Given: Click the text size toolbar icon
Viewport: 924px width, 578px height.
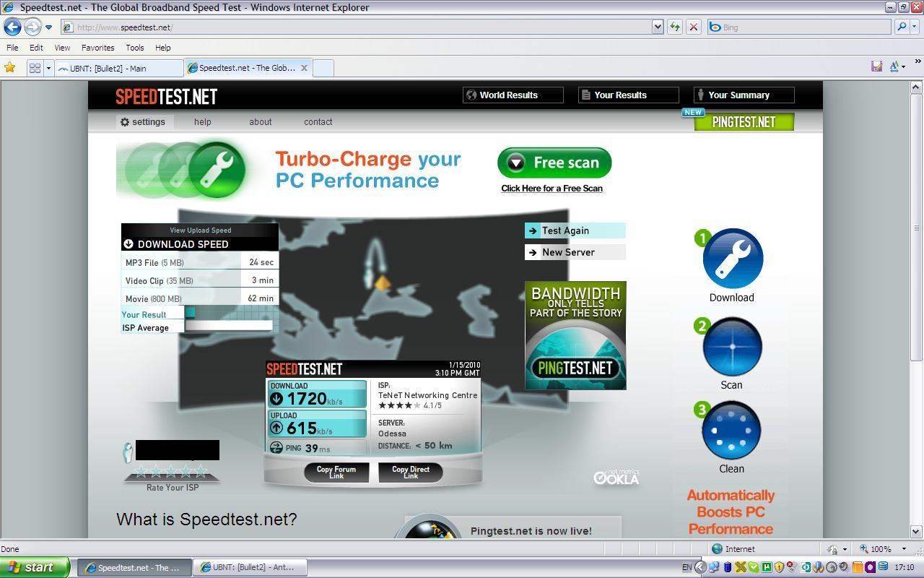Looking at the screenshot, I should click(894, 66).
